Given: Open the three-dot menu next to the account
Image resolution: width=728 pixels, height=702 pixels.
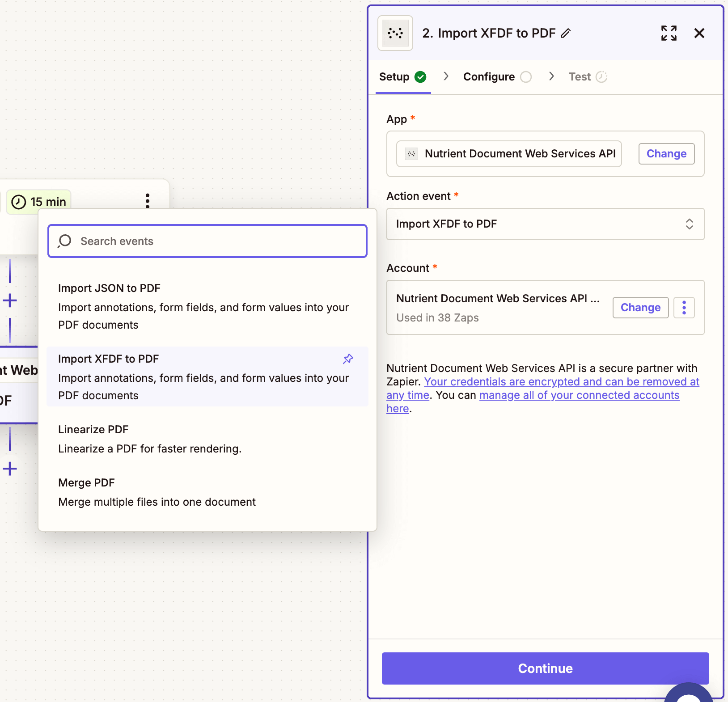Looking at the screenshot, I should click(x=683, y=307).
